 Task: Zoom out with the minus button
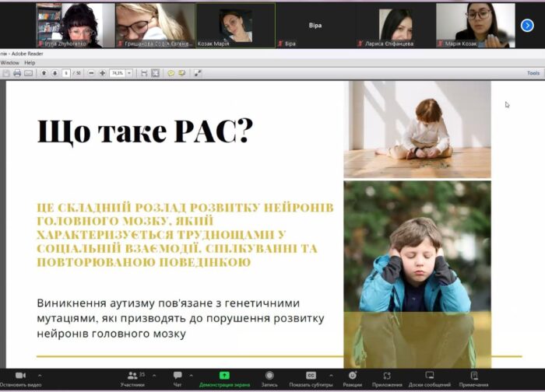click(91, 73)
